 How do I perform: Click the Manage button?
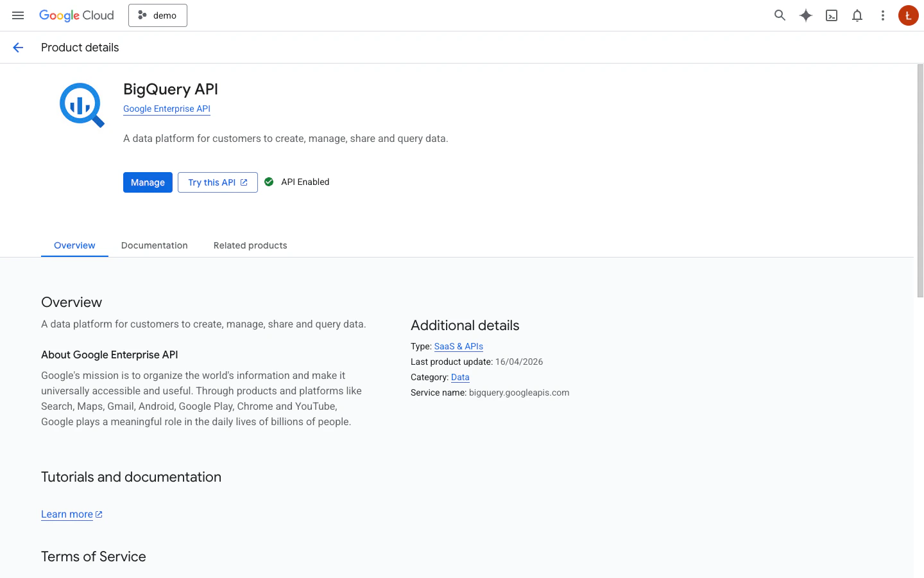pos(148,182)
